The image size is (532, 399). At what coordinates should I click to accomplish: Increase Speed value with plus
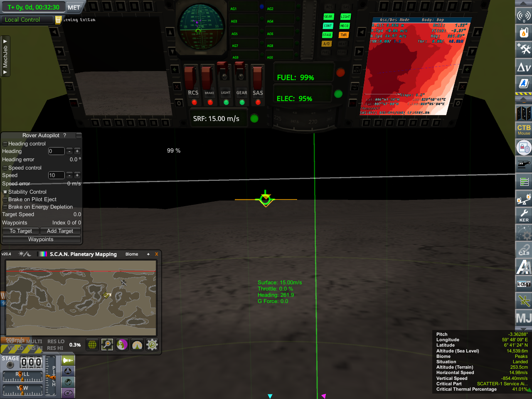77,175
